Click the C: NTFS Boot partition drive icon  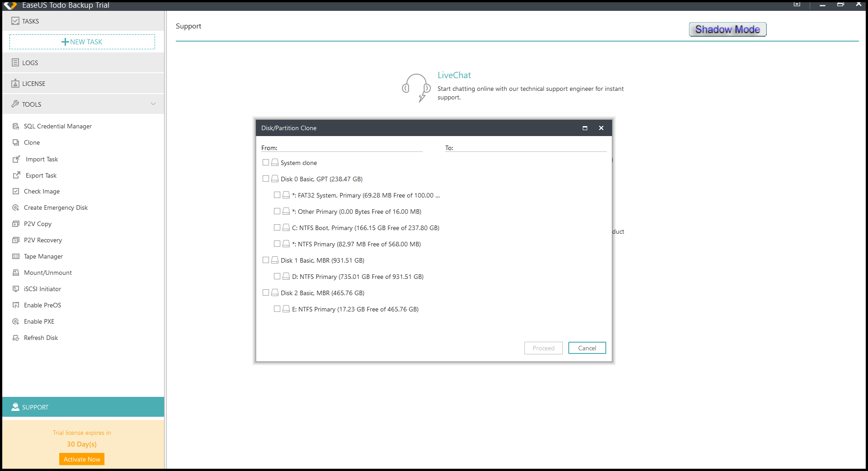[x=286, y=227]
